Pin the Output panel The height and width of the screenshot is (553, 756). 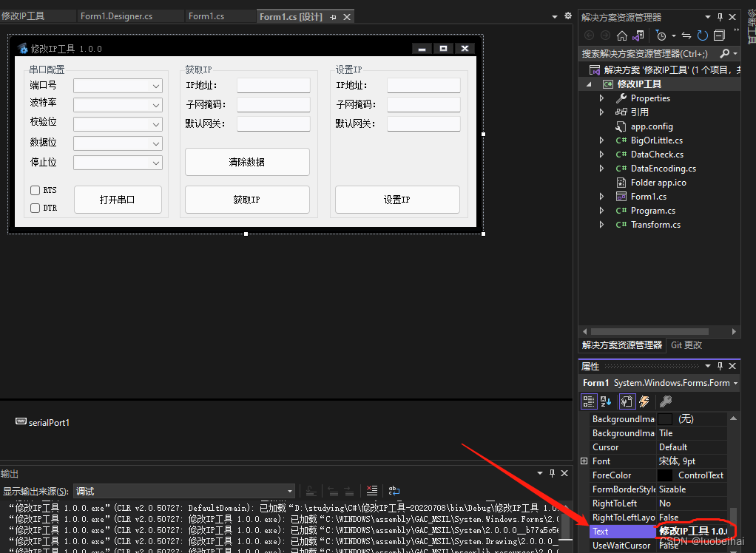(552, 473)
